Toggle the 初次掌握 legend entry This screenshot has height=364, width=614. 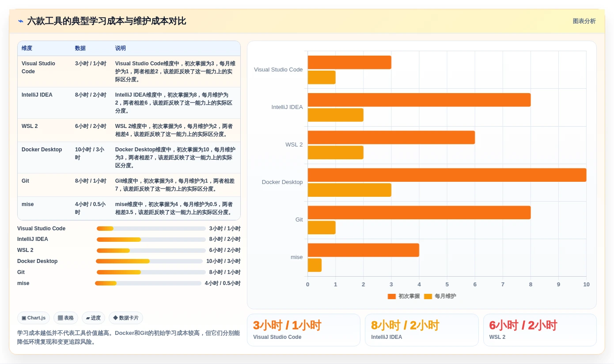pyautogui.click(x=404, y=296)
